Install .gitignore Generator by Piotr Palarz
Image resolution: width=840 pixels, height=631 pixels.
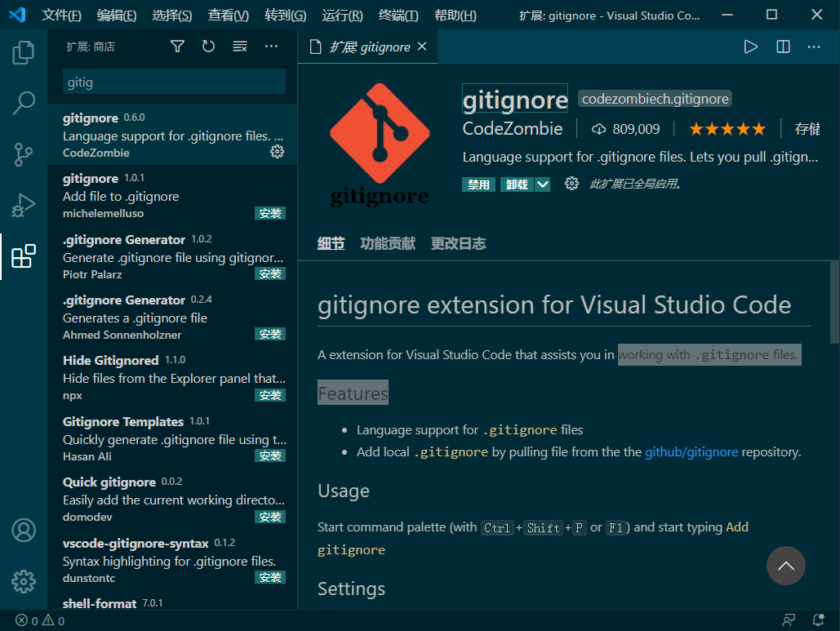270,273
